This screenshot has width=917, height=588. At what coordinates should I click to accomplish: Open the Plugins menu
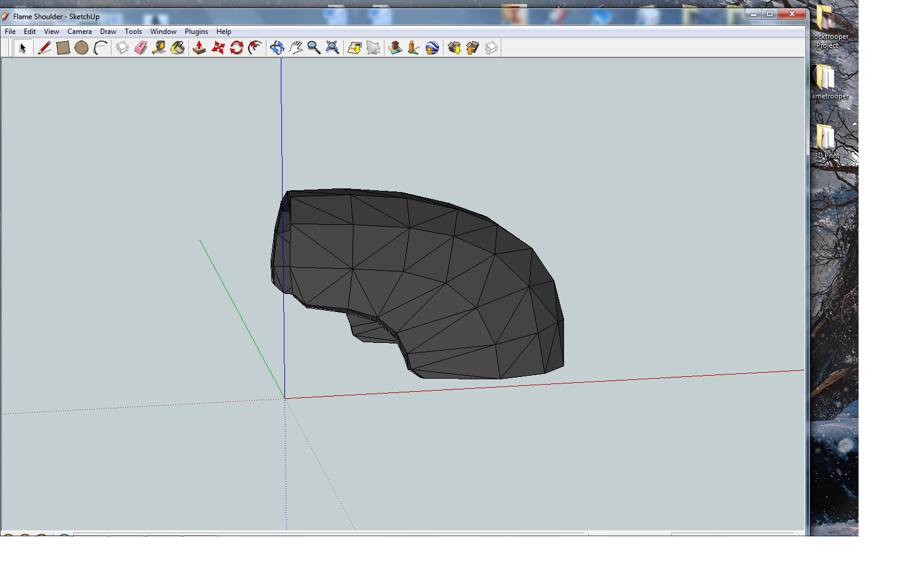[x=196, y=32]
